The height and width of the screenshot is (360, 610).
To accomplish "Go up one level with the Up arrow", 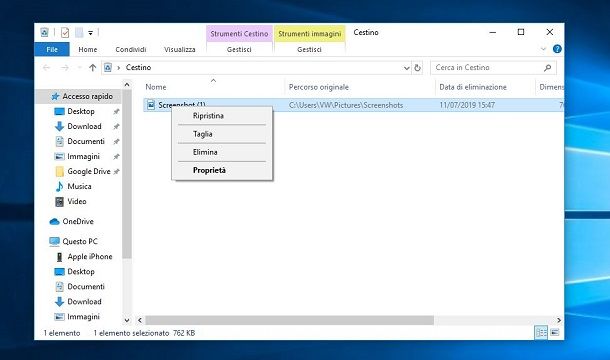I will (x=92, y=68).
